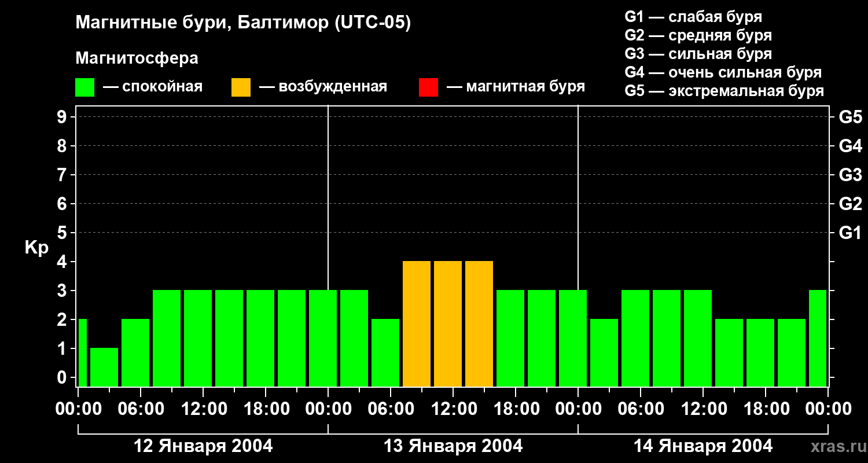The height and width of the screenshot is (463, 868).
Task: Click the G1 label on right axis
Action: (850, 233)
